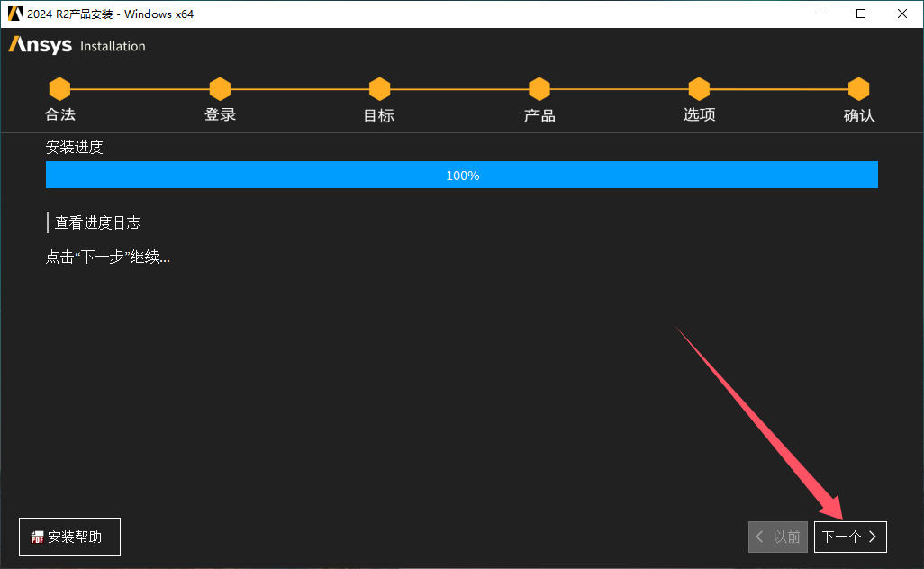Minimize the installer window
Viewport: 924px width, 569px height.
[x=820, y=14]
